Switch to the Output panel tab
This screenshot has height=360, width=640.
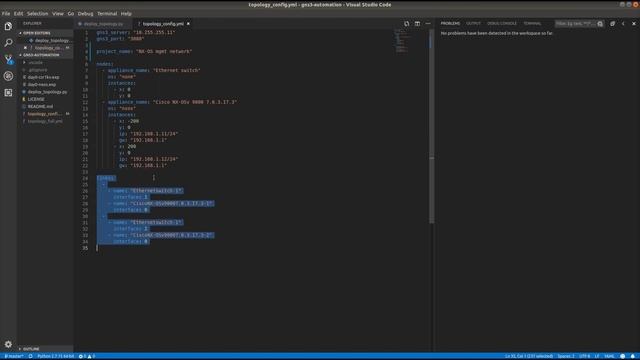click(473, 24)
